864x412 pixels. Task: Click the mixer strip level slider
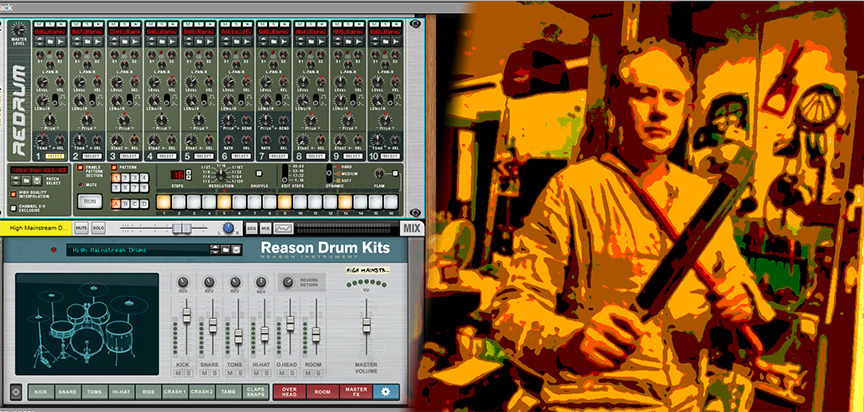(182, 229)
